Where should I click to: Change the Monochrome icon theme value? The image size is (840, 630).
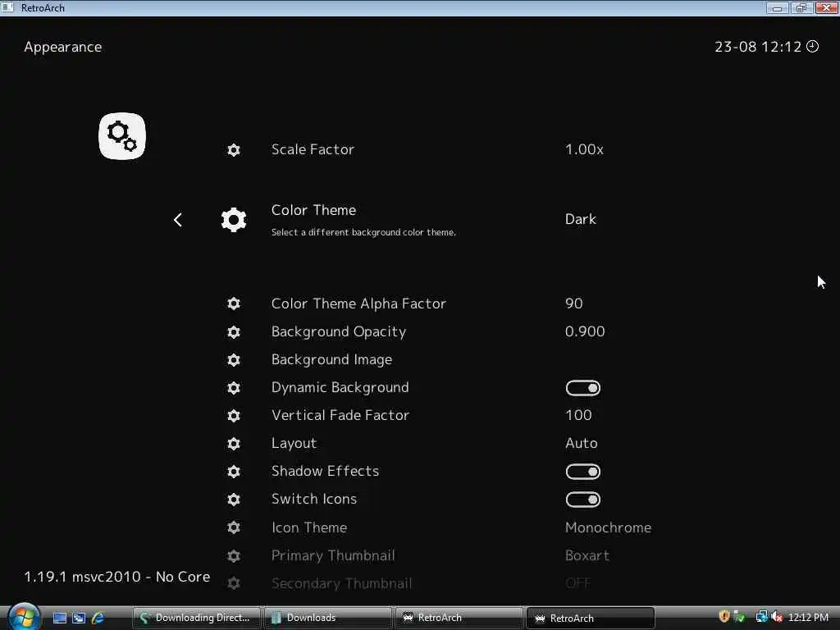pos(608,527)
